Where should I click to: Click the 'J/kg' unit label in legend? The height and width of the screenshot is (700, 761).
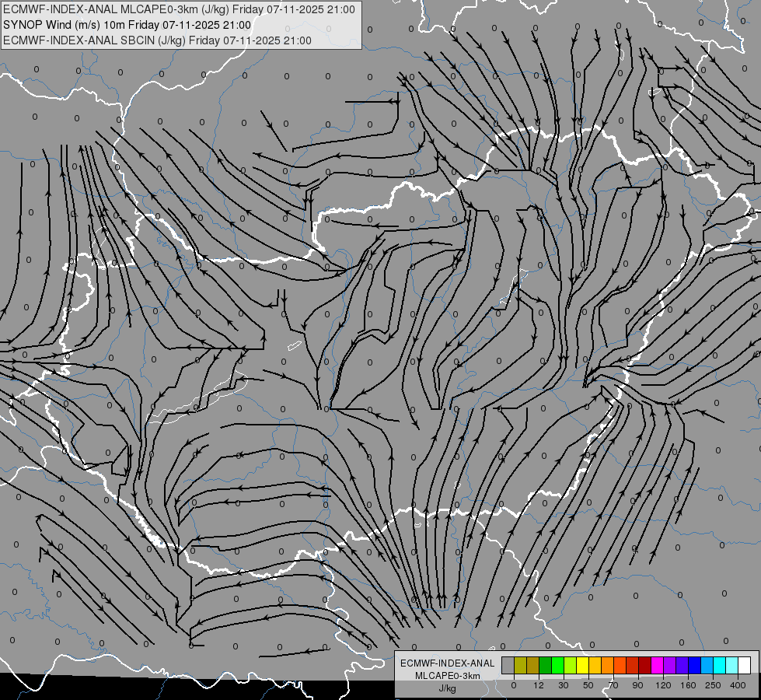[x=448, y=688]
